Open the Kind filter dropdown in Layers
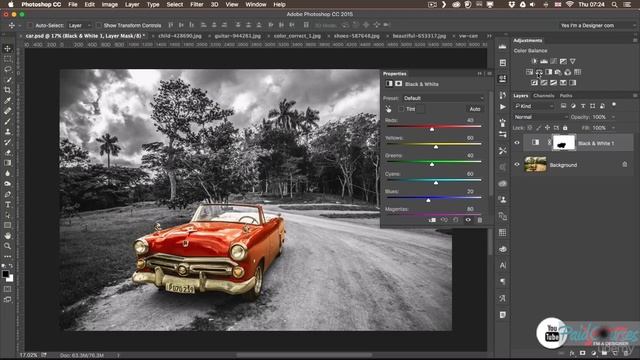Image resolution: width=640 pixels, height=360 pixels. pyautogui.click(x=534, y=106)
